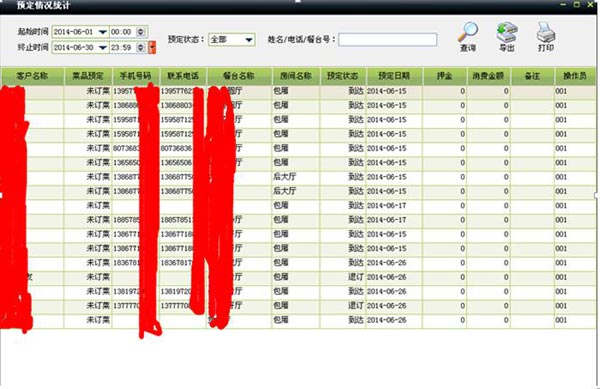Open the 起始时间 date dropdown arrow
This screenshot has height=389, width=600.
[x=103, y=32]
